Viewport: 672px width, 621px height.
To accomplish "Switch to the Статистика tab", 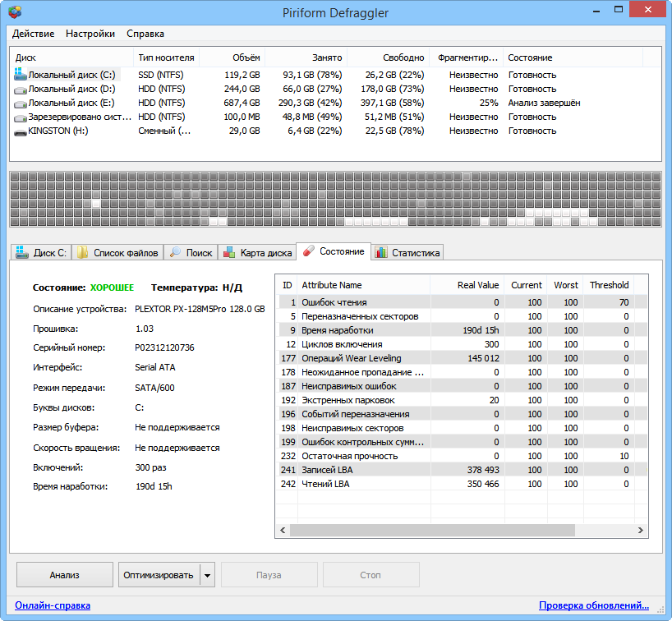I will [x=407, y=252].
